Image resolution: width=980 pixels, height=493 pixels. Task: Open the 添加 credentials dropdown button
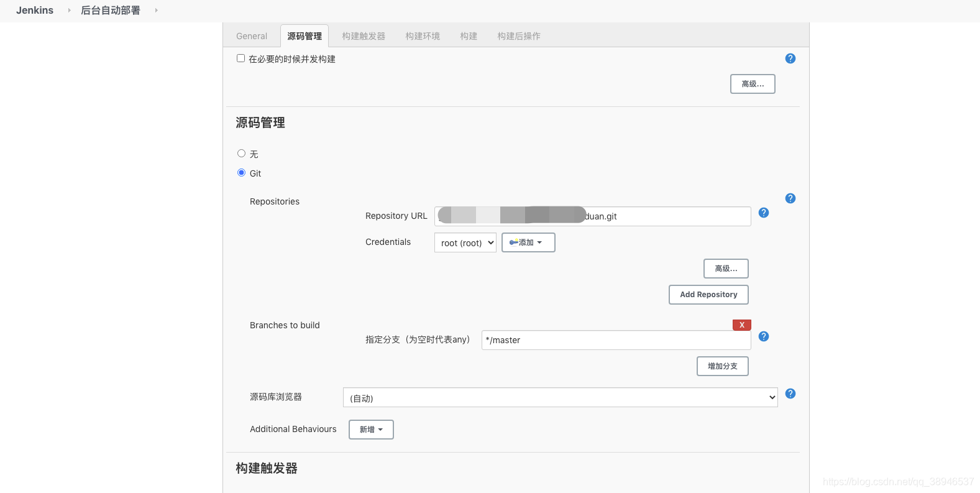(x=528, y=242)
